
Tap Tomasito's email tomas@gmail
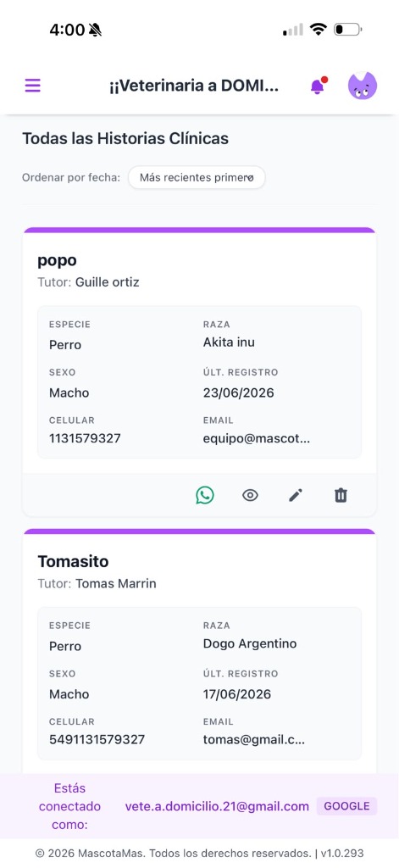click(x=253, y=740)
